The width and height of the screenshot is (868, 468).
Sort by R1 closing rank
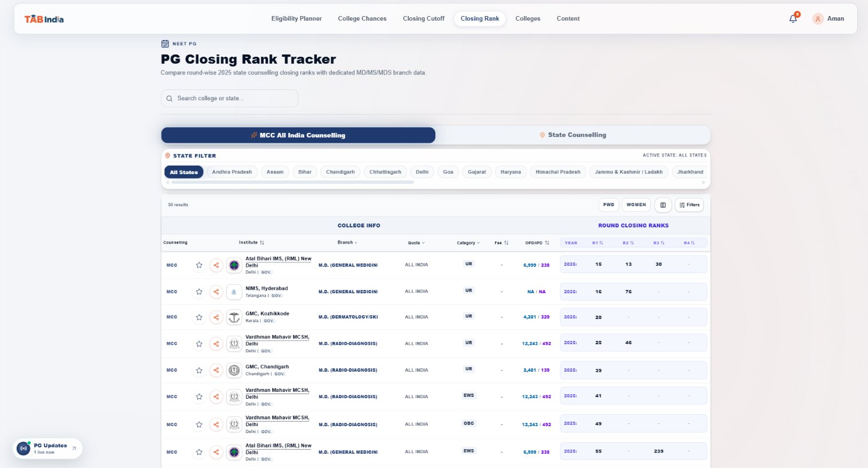point(598,243)
